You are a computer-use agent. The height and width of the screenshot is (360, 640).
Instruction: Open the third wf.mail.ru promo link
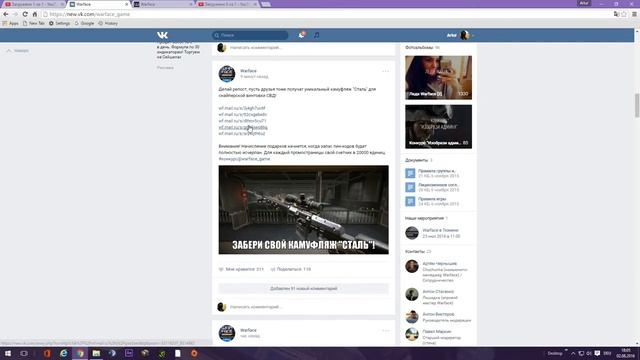coord(242,121)
